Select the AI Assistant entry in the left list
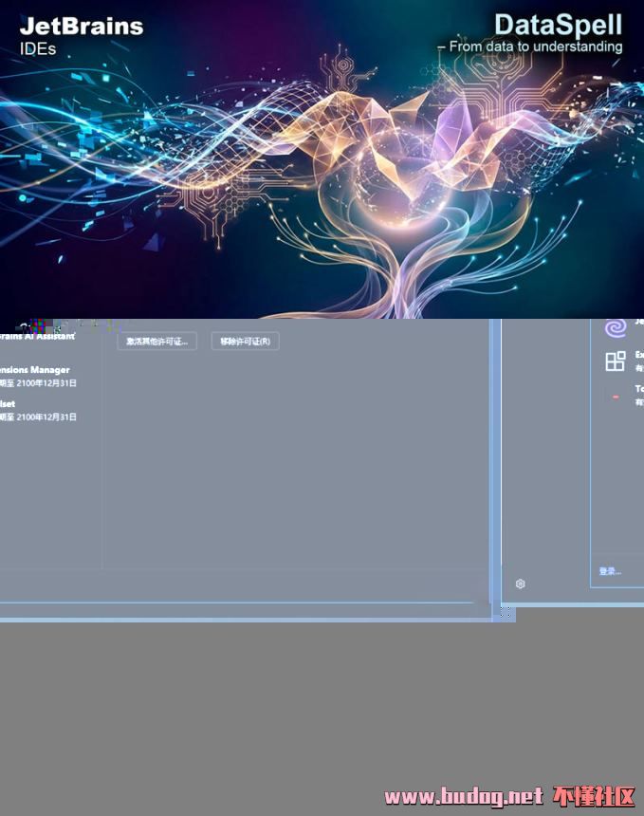This screenshot has width=644, height=816. coord(37,336)
